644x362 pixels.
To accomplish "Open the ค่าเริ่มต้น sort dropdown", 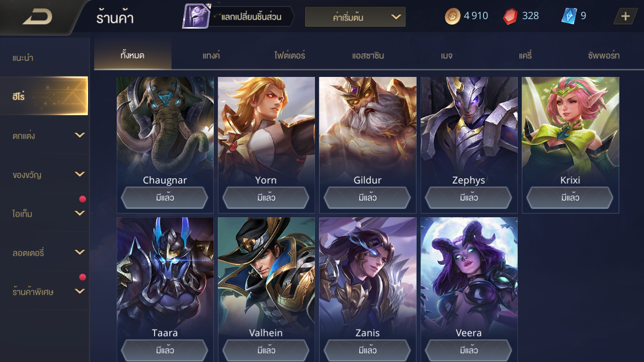I will pos(355,17).
